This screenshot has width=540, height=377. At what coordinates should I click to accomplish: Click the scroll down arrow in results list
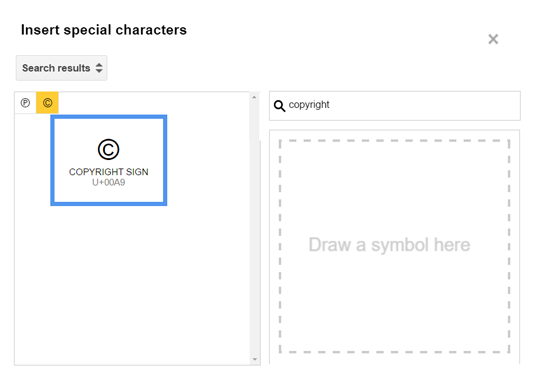click(x=255, y=359)
